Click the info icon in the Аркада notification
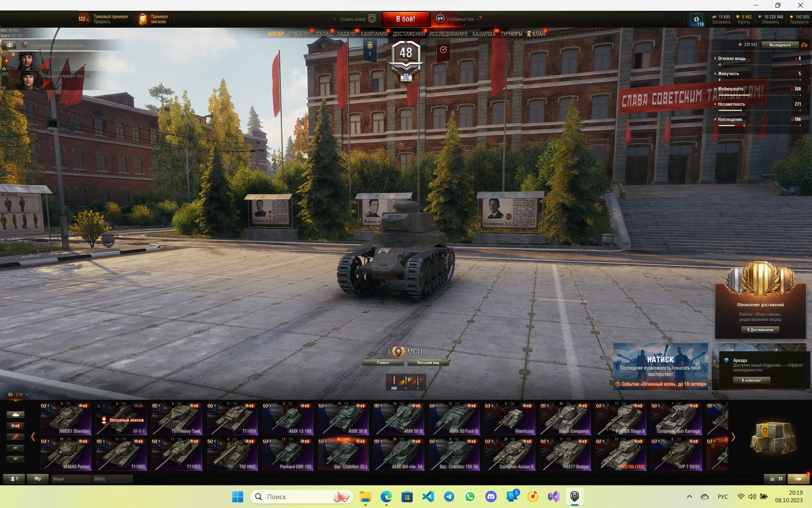 click(726, 360)
